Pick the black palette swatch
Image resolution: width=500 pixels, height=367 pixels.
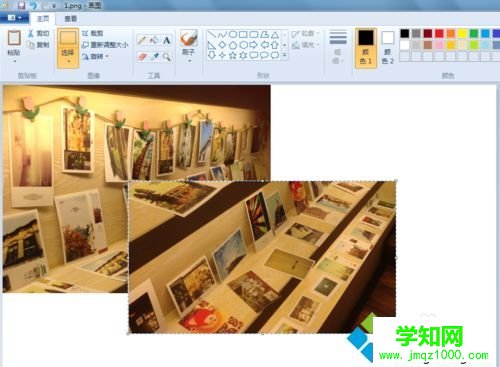[x=405, y=33]
